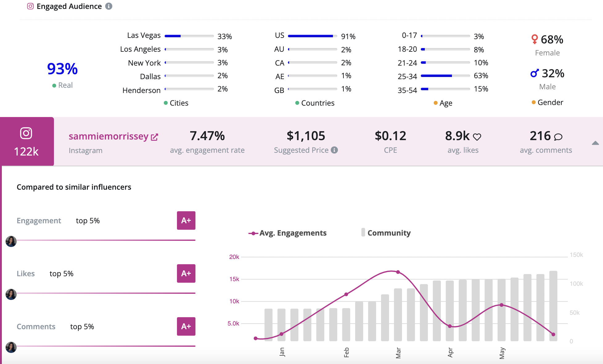The image size is (603, 364).
Task: Click the comment bubble icon beside 216
Action: (558, 137)
